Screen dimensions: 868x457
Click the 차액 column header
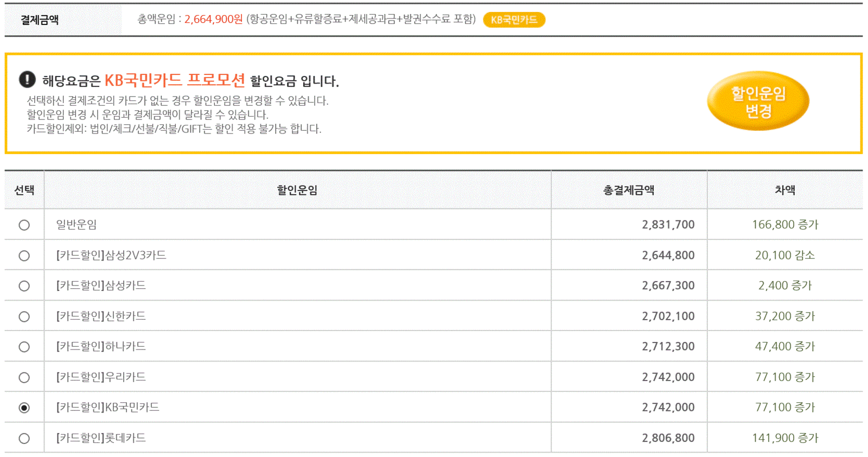(785, 190)
